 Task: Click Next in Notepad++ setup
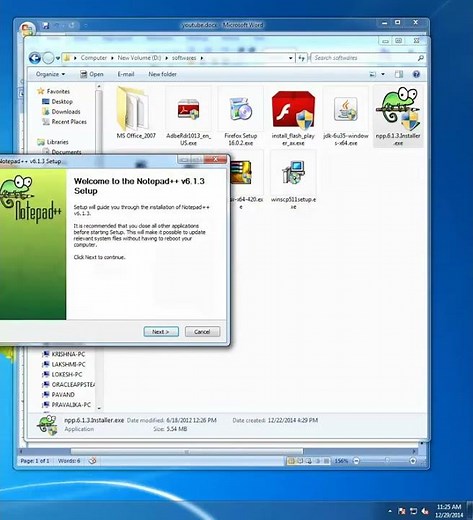[x=161, y=332]
